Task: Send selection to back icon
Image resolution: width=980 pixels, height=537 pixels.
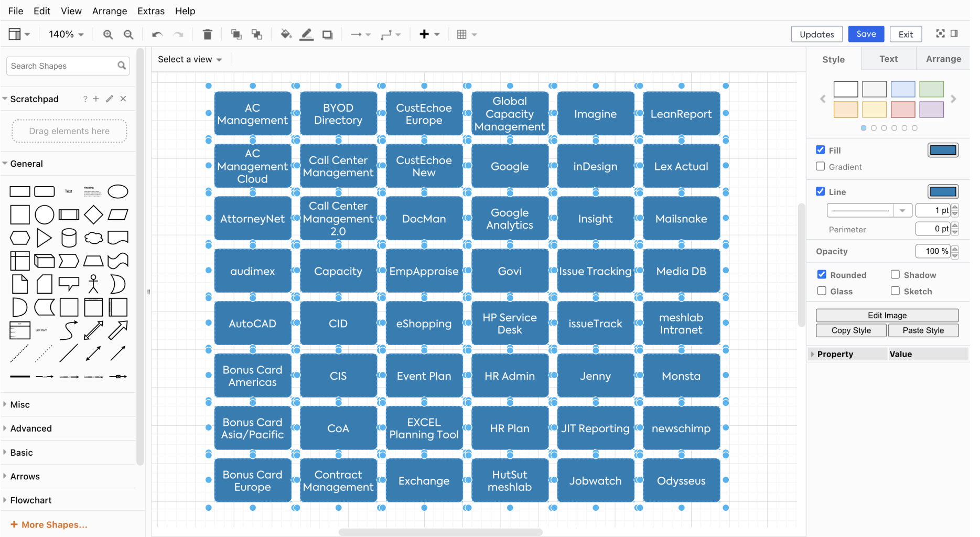Action: click(x=257, y=35)
